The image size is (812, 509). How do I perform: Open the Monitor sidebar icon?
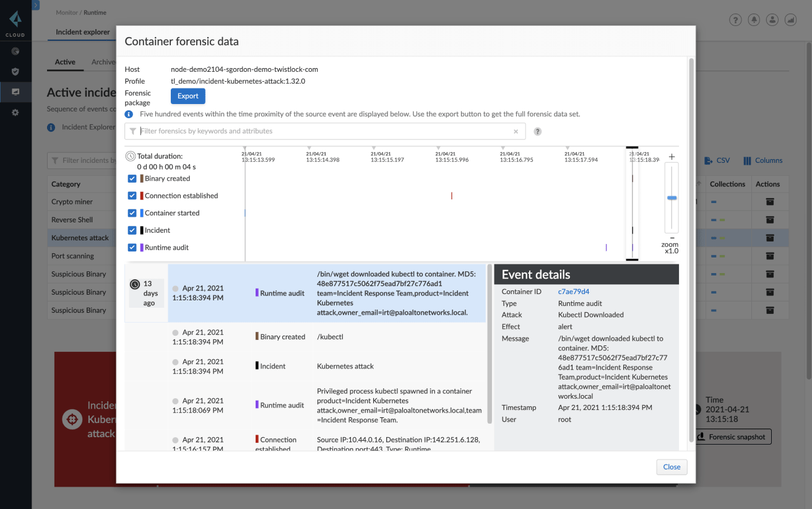click(15, 92)
